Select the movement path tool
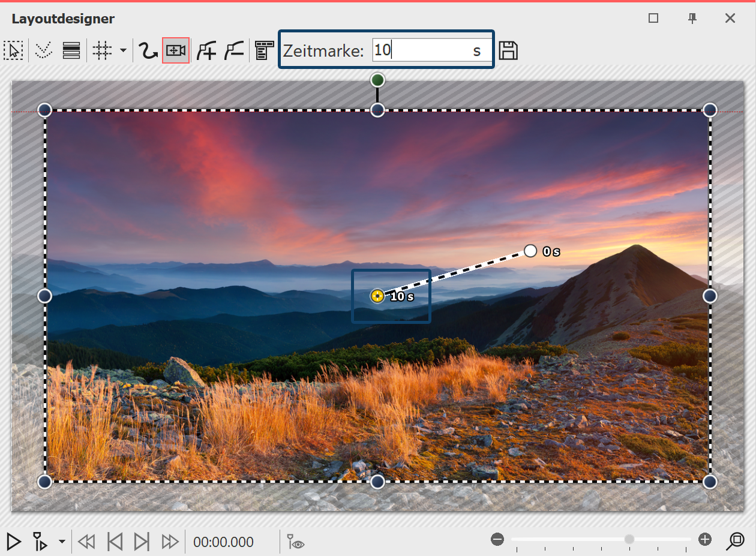Viewport: 756px width, 556px height. pos(148,51)
